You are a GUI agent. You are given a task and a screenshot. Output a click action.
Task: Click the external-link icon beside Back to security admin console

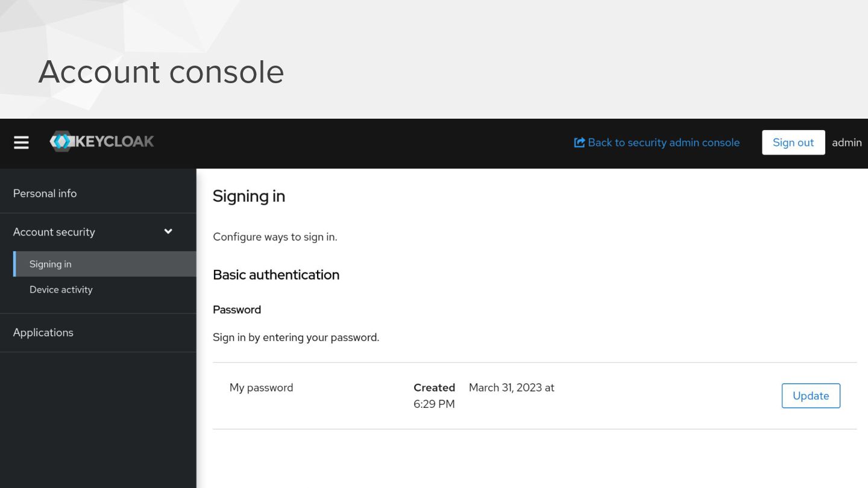(x=579, y=143)
